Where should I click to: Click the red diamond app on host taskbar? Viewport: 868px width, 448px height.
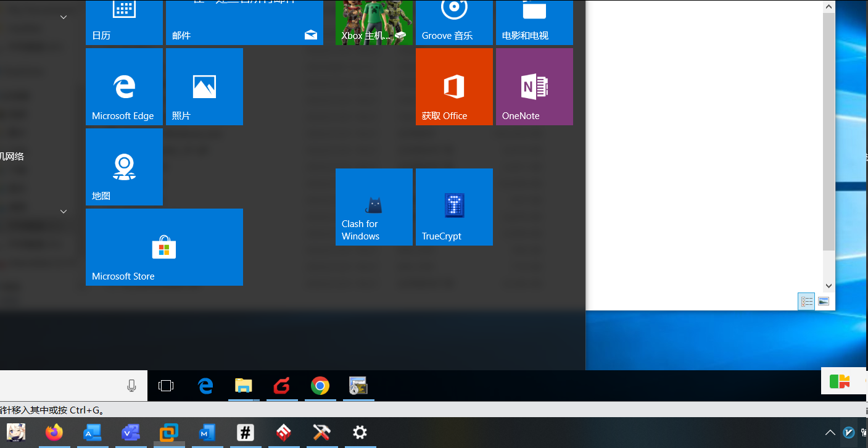(x=284, y=433)
